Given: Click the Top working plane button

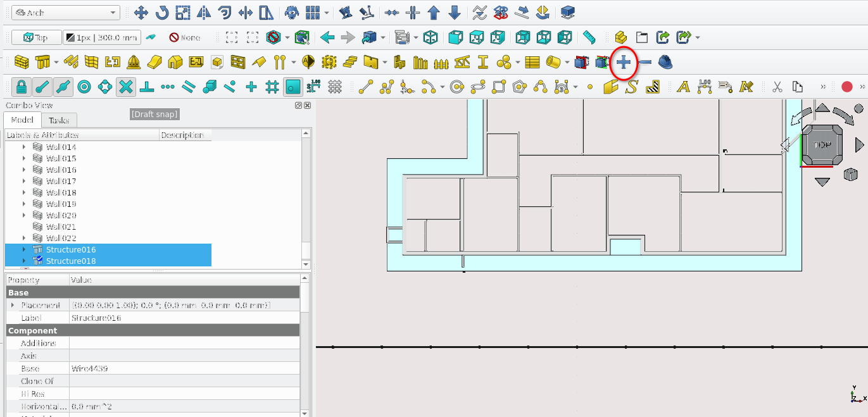Looking at the screenshot, I should (37, 37).
